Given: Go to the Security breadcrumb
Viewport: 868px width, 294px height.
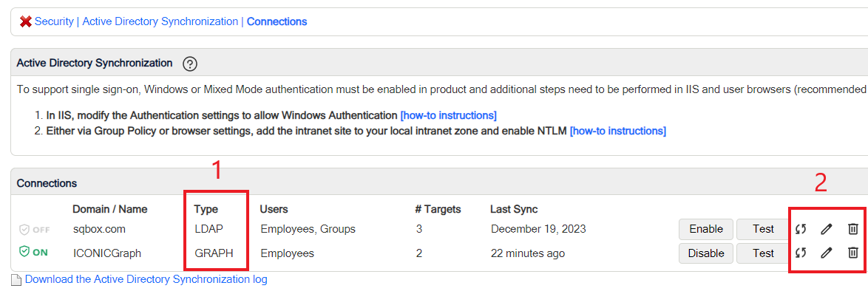Looking at the screenshot, I should point(54,21).
